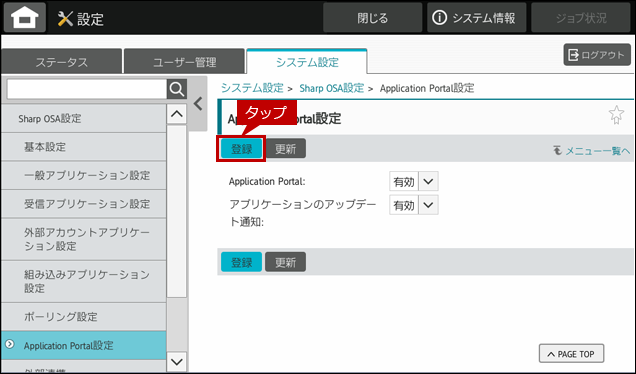Open アプリケーションのアップデート通知 dropdown
636x374 pixels.
pos(414,205)
